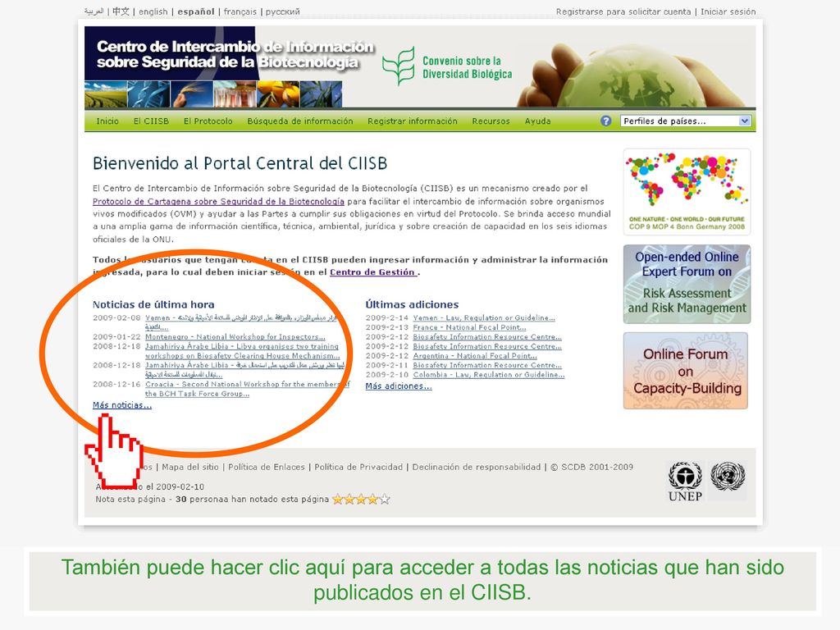
Task: Open Búsqueda de información menu
Action: (x=300, y=121)
